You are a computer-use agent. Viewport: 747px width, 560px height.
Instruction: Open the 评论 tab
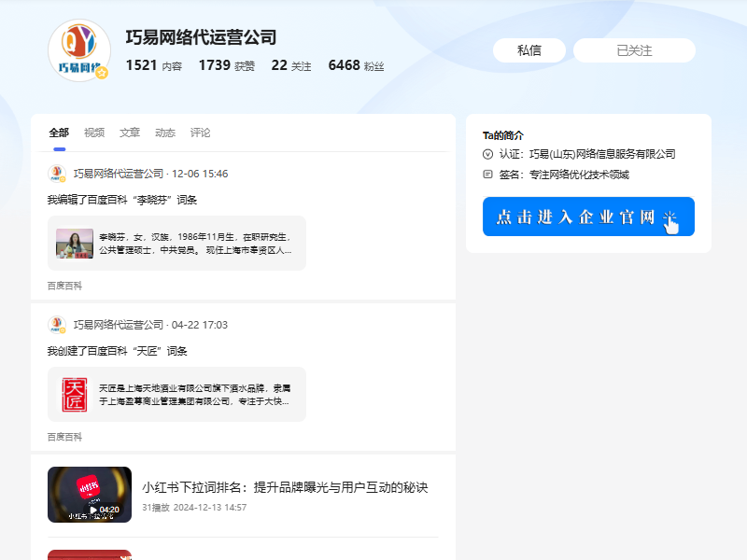[x=200, y=133]
